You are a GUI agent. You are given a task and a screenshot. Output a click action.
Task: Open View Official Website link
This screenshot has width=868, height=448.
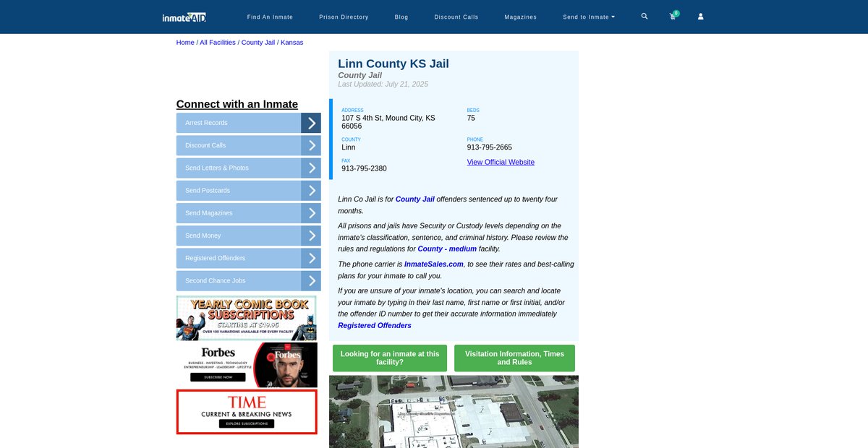501,163
